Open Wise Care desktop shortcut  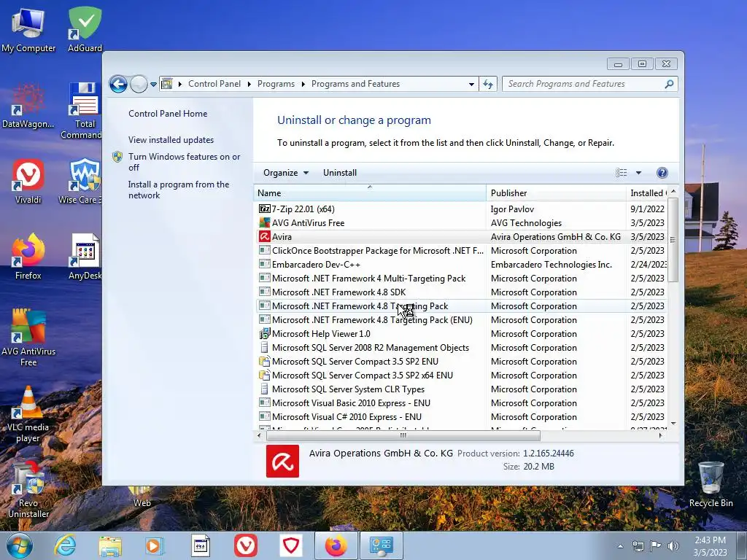click(81, 182)
